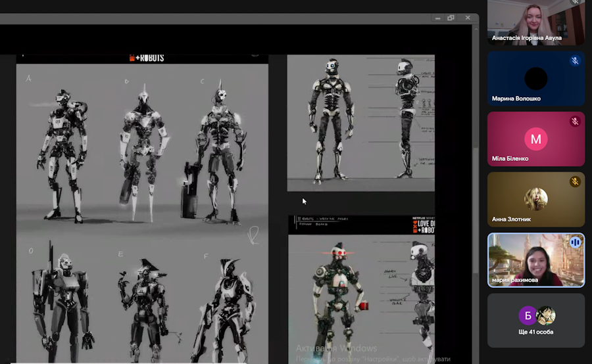Click the "+ROBOTS" logo above the sketch sheet
The image size is (592, 364).
(x=146, y=58)
